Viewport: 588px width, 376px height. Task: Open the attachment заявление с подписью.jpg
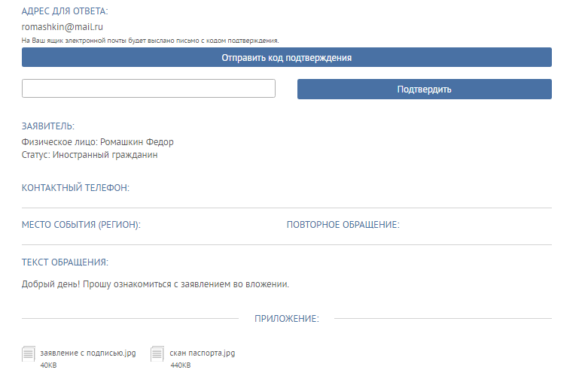(x=87, y=353)
